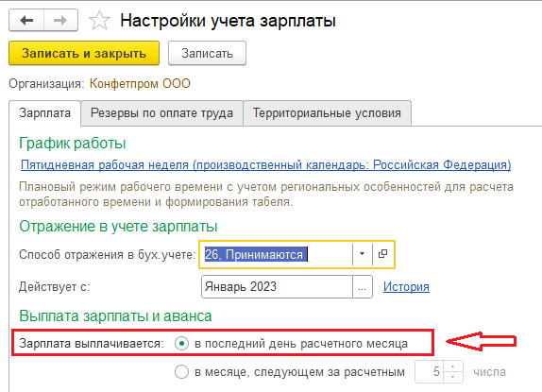This screenshot has width=542, height=392.
Task: Click the Записать и закрыть button
Action: (x=84, y=53)
